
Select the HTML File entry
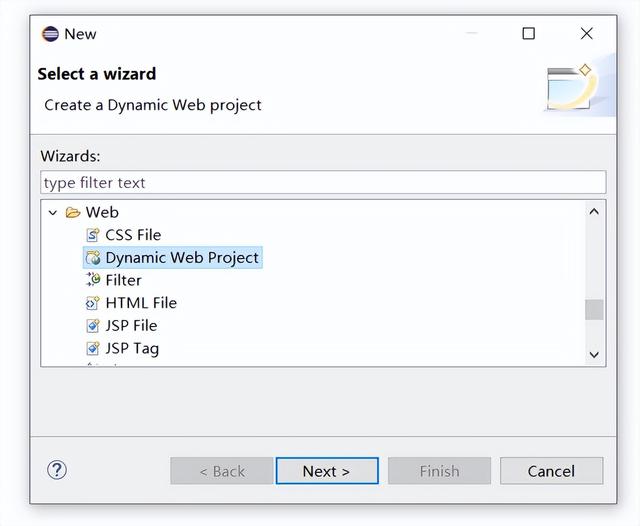pyautogui.click(x=141, y=303)
